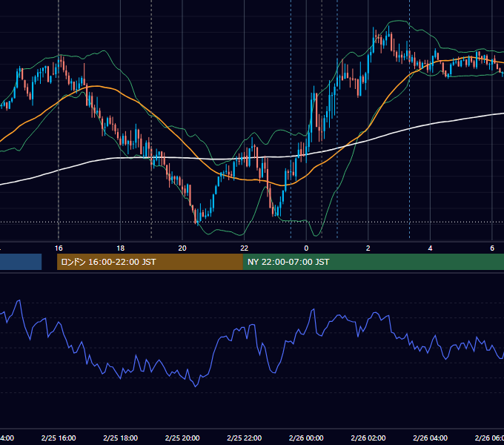
Task: Select the NY 22:00-07:00 JST session bar
Action: click(373, 262)
